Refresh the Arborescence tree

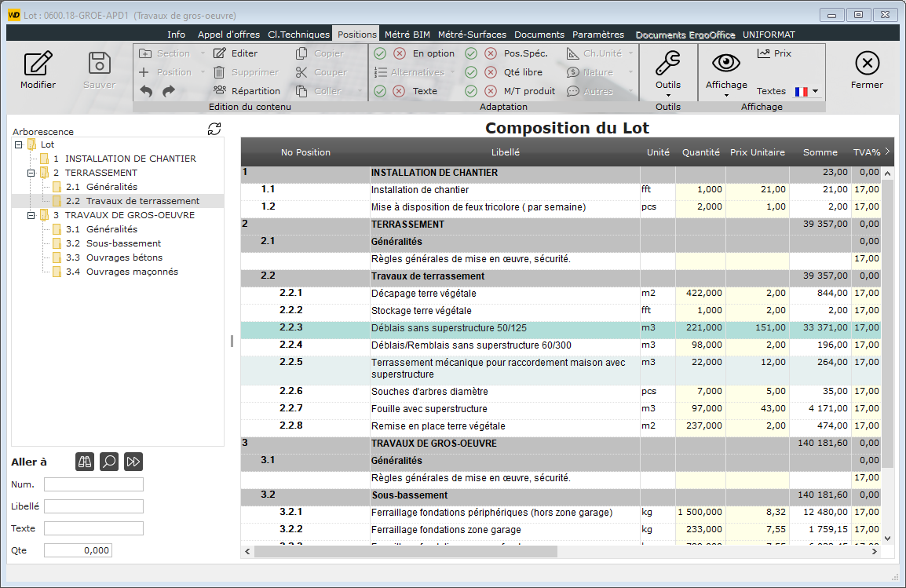pyautogui.click(x=214, y=129)
